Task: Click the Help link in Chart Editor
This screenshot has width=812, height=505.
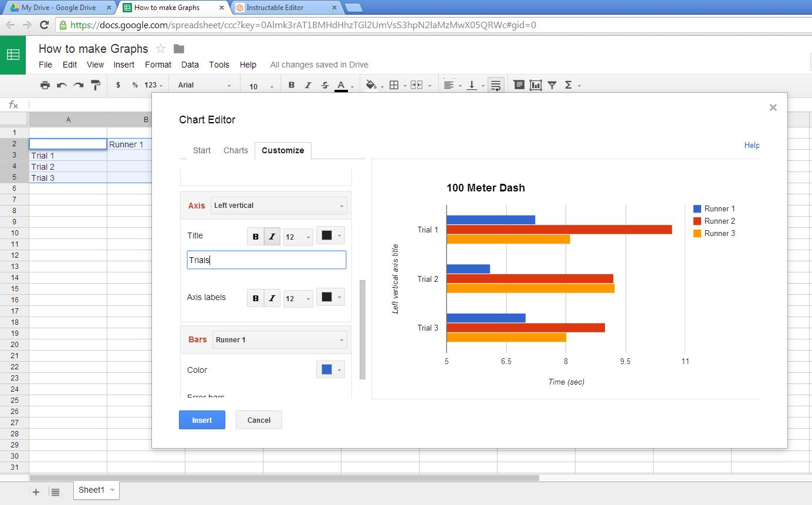Action: pos(752,145)
